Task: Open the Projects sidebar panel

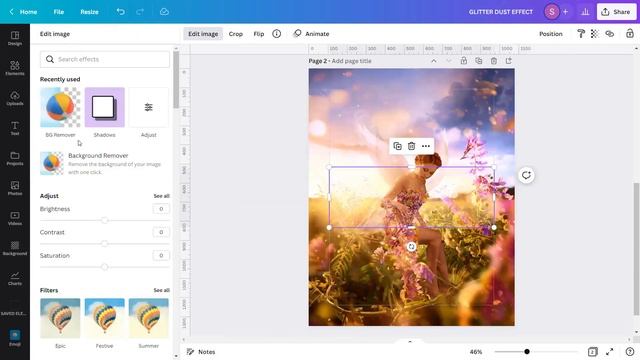Action: (x=15, y=158)
